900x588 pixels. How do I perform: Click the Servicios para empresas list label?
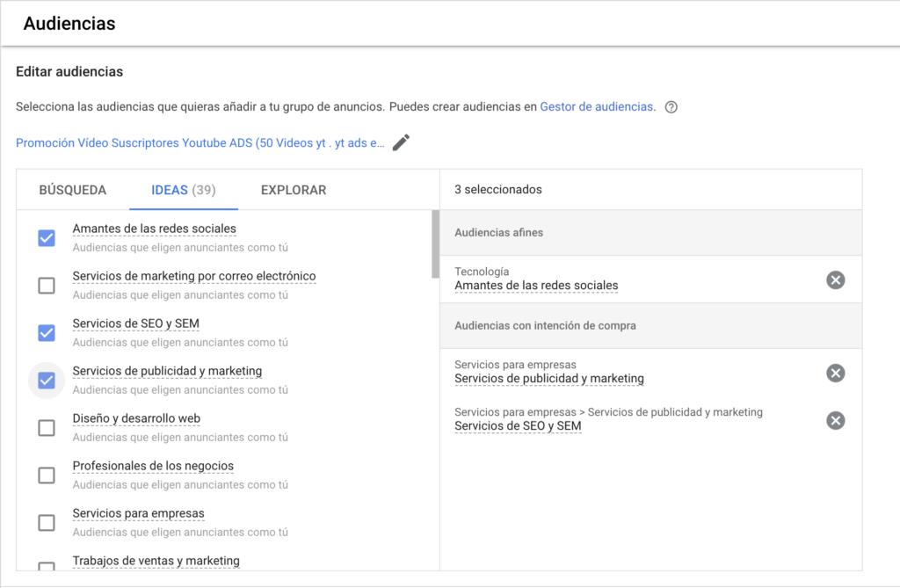pyautogui.click(x=138, y=513)
